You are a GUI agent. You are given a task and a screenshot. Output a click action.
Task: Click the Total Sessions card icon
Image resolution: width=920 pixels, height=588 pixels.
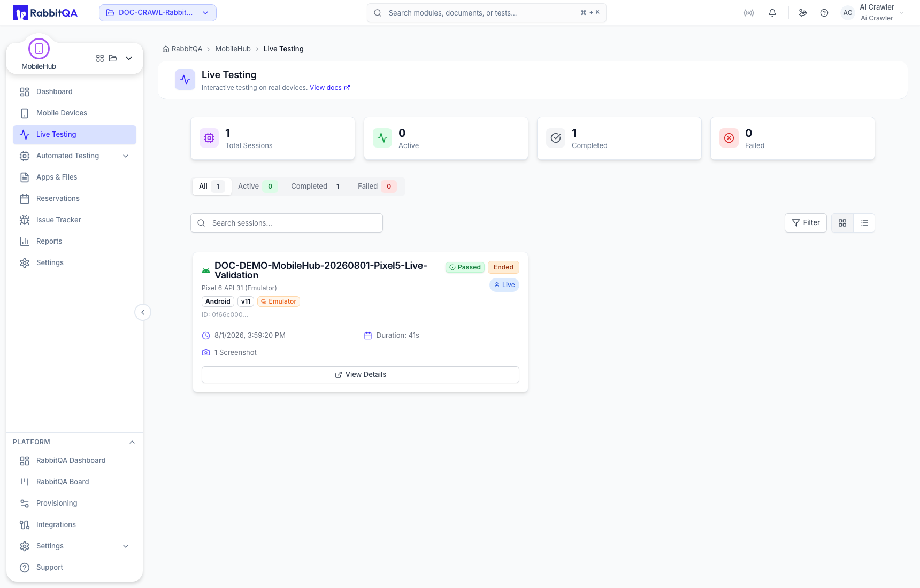[209, 138]
